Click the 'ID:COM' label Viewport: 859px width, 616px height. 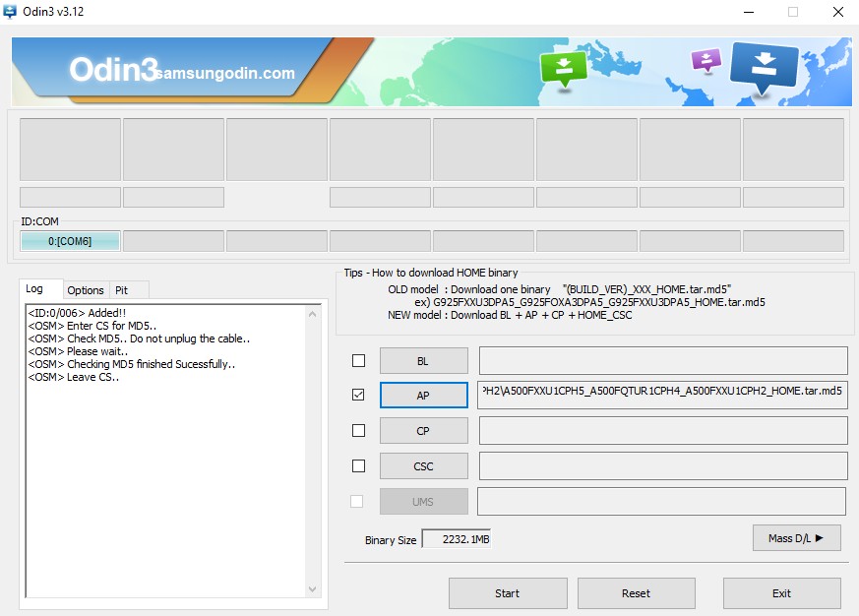pos(40,221)
